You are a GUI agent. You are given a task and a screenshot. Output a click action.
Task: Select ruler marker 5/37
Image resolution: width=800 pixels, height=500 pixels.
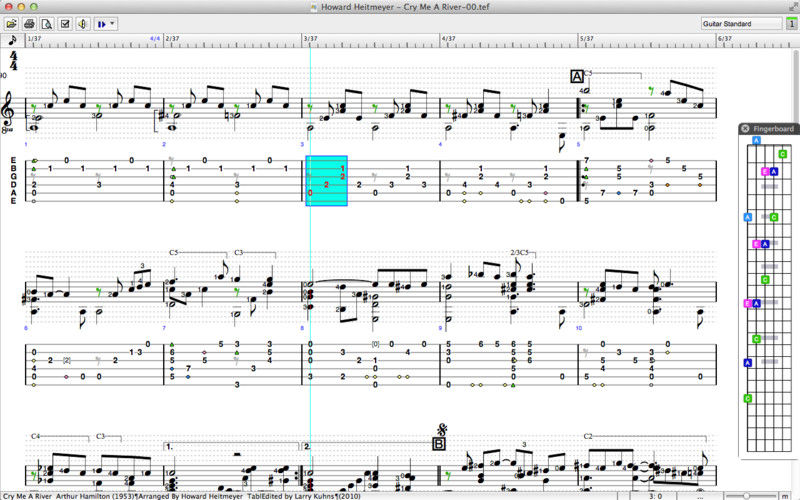[587, 38]
